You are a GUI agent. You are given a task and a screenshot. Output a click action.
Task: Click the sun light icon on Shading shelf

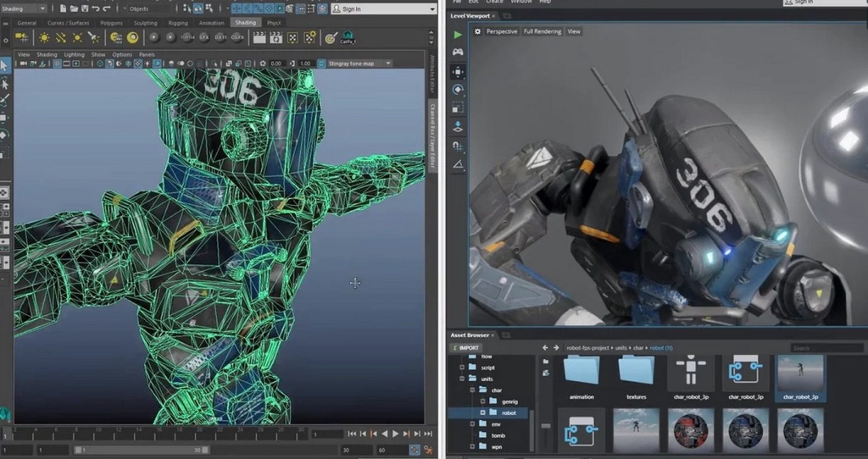(x=44, y=38)
